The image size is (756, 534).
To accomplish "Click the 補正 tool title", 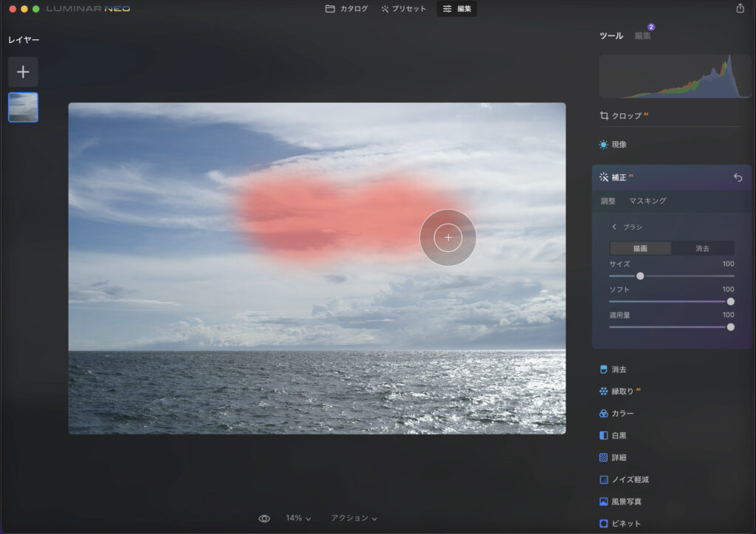I will 619,177.
